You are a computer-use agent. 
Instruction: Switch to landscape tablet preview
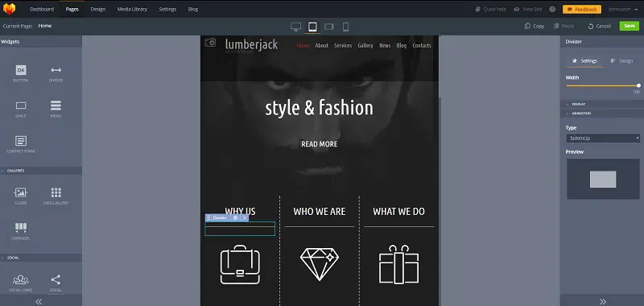(329, 27)
